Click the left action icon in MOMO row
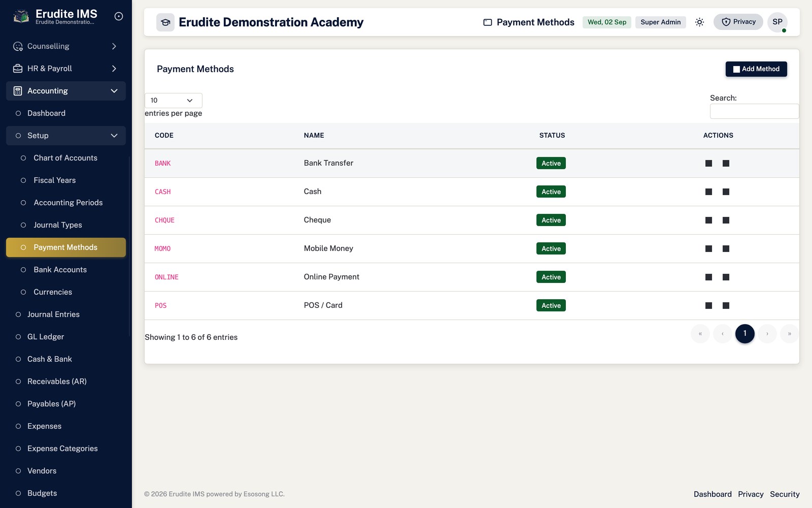The image size is (812, 508). point(708,248)
